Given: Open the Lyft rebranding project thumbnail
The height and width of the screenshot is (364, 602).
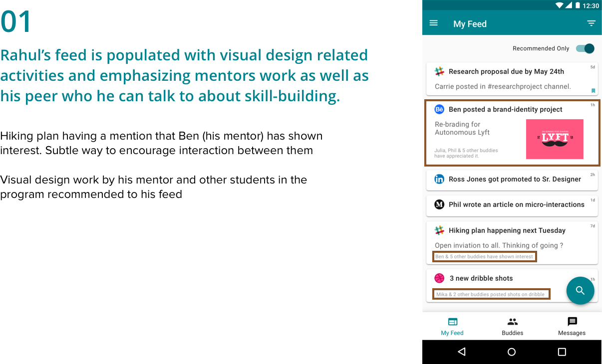Looking at the screenshot, I should pos(555,139).
